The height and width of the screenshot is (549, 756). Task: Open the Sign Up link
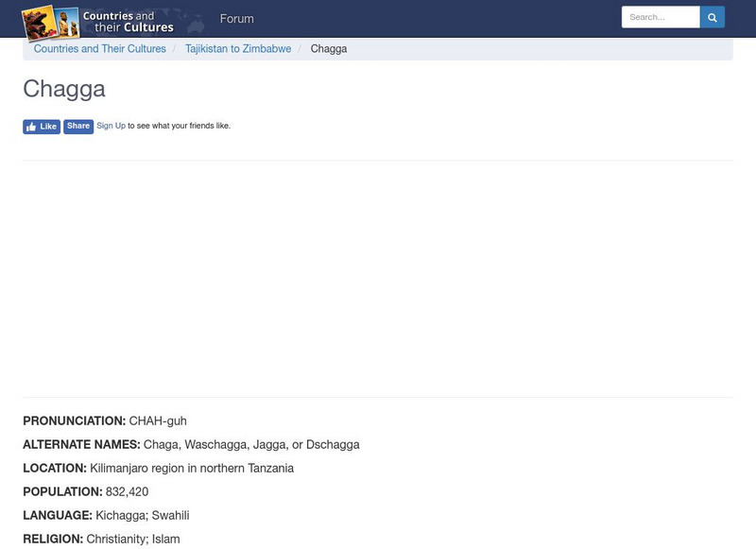click(111, 126)
